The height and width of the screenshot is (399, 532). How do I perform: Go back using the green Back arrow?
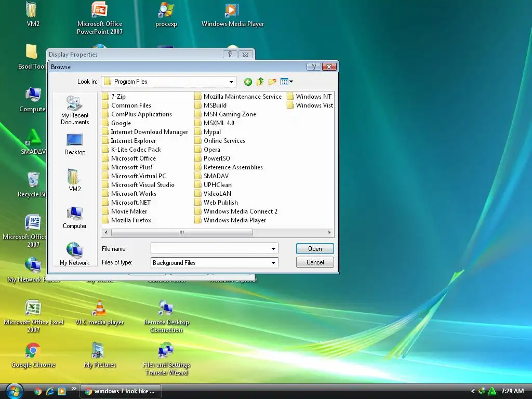pyautogui.click(x=248, y=82)
